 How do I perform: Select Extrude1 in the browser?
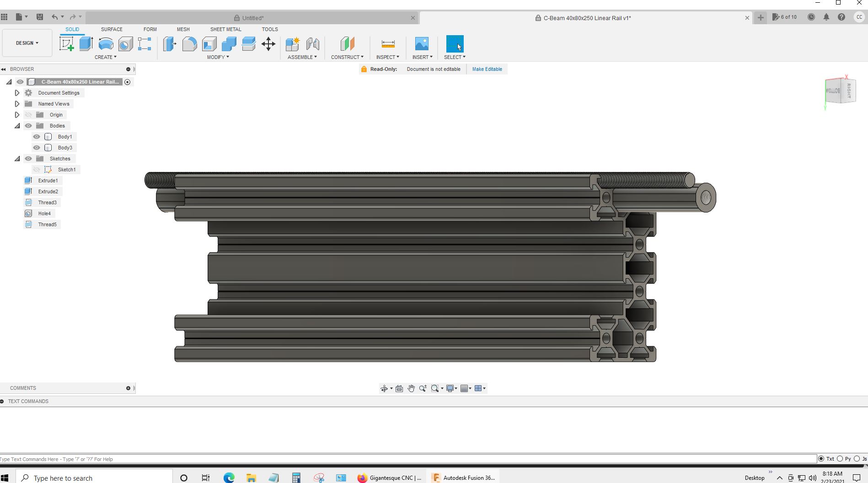pyautogui.click(x=48, y=180)
